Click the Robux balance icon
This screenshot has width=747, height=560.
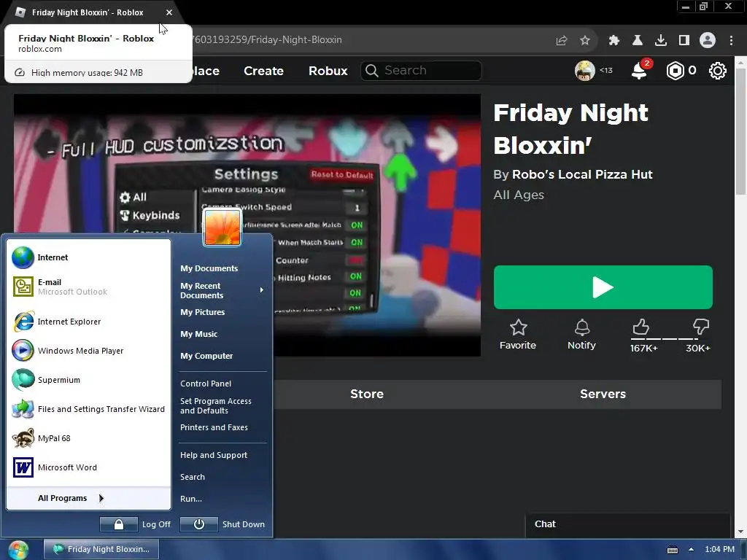tap(675, 71)
